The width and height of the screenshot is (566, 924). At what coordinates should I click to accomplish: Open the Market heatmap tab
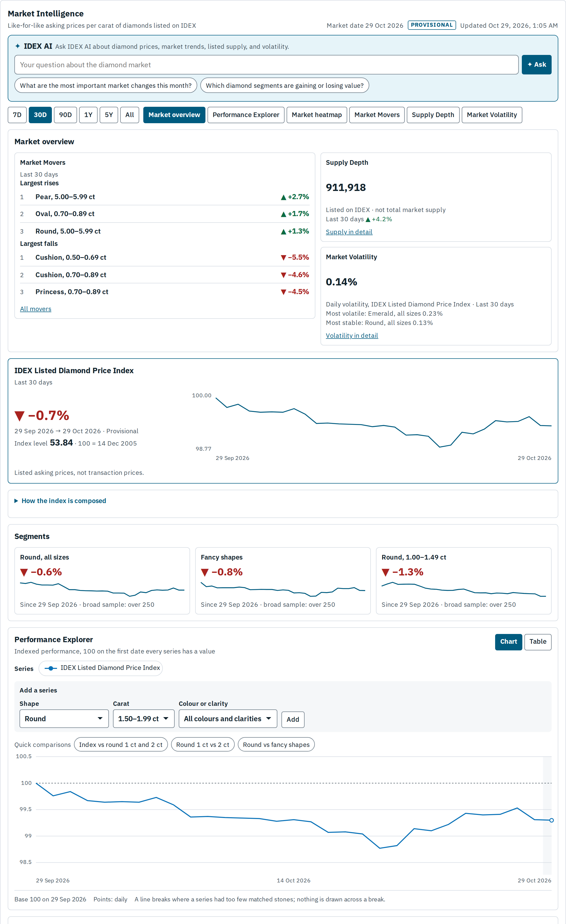coord(317,115)
